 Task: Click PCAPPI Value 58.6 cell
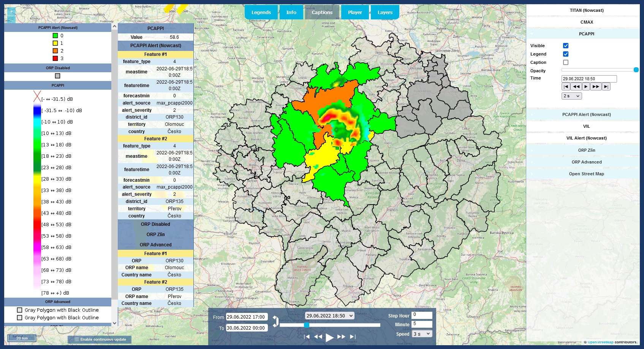point(174,37)
